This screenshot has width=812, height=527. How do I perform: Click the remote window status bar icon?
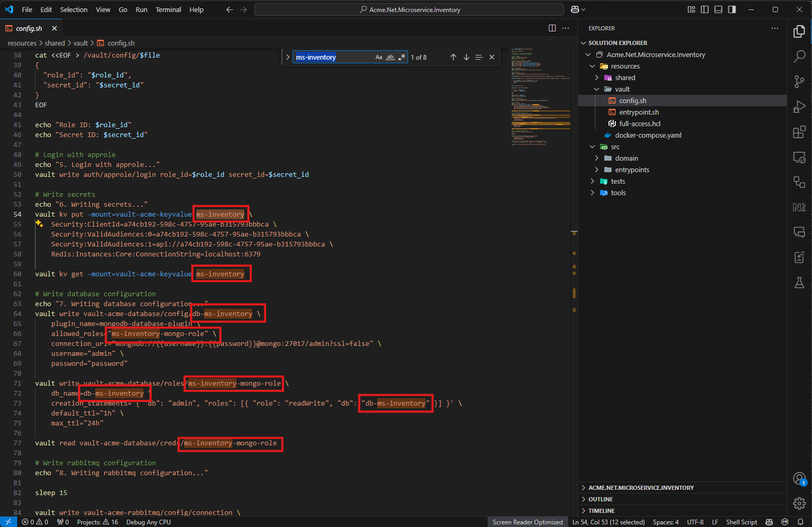[x=8, y=522]
